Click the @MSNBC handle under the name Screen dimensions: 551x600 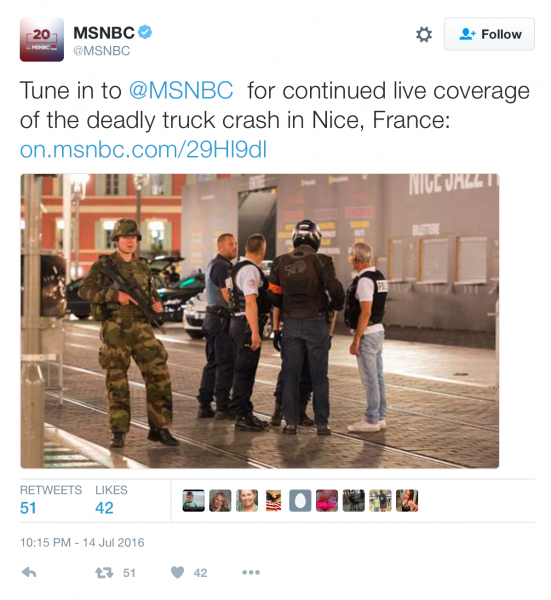[101, 51]
